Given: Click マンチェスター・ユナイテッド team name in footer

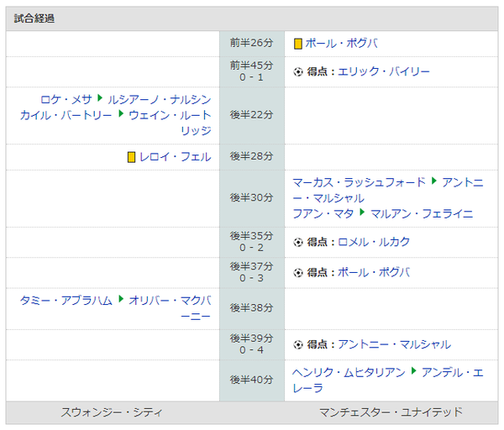Looking at the screenshot, I should [x=391, y=412].
